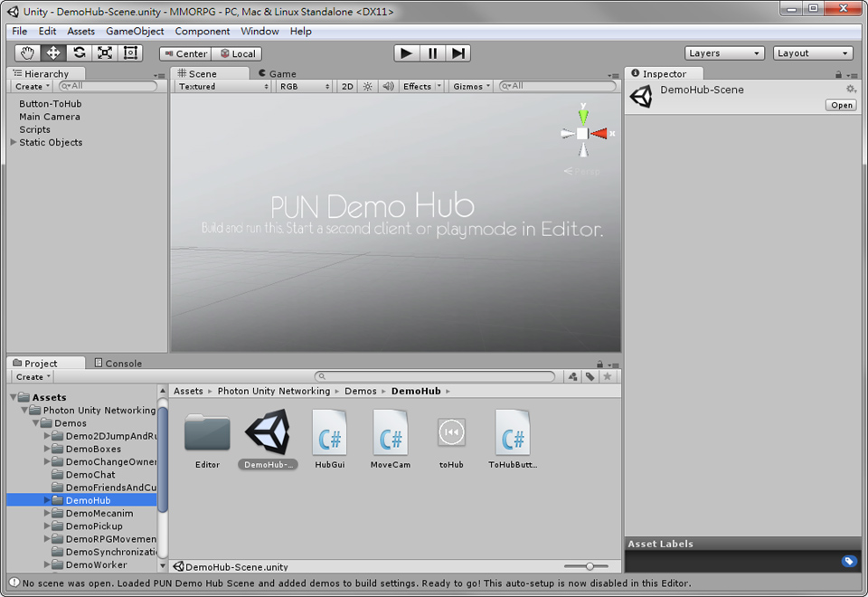Screen dimensions: 868x597
Task: Open the Layout dropdown
Action: click(x=811, y=52)
